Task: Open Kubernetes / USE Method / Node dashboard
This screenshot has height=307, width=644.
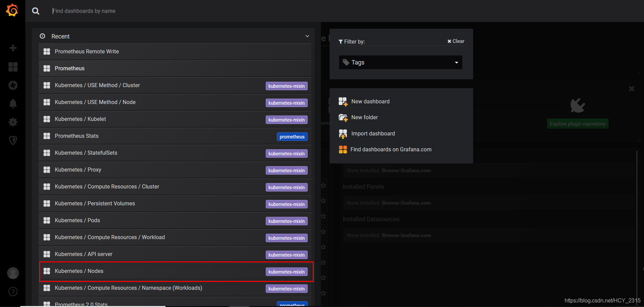Action: (x=175, y=102)
